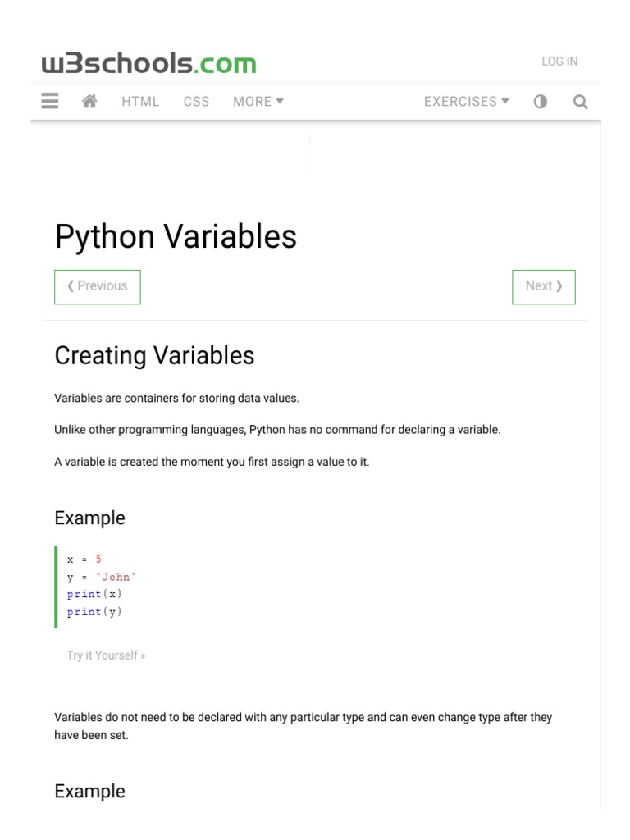This screenshot has width=630, height=840.
Task: Click the first Example heading
Action: [x=89, y=518]
